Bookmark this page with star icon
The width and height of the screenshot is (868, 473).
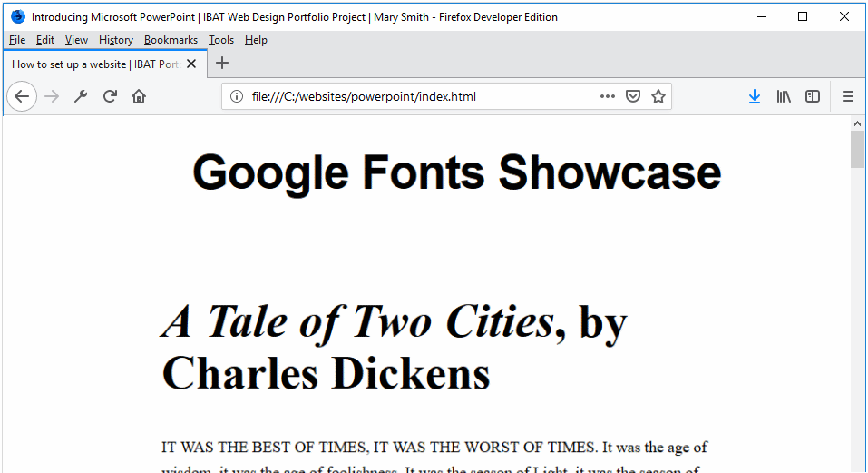658,96
